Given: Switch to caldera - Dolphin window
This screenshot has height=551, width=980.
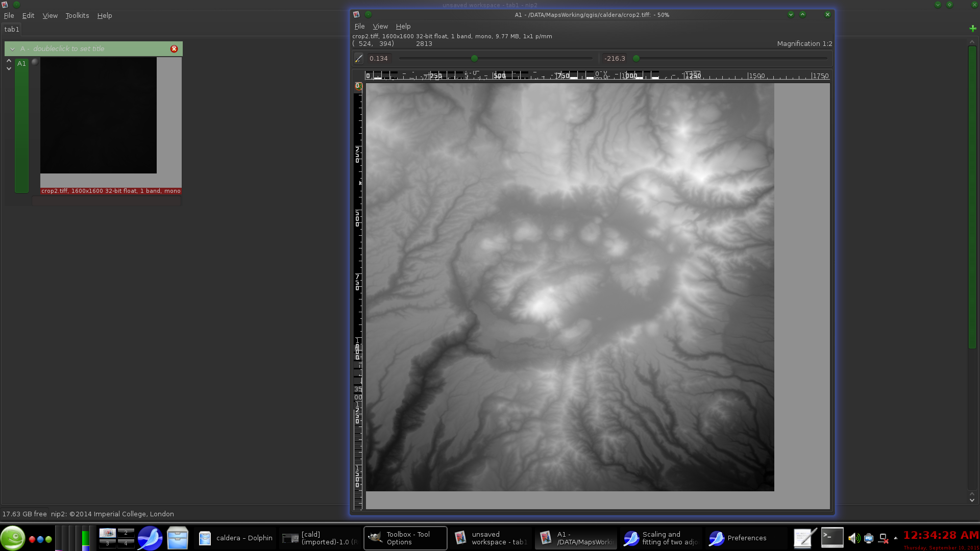Looking at the screenshot, I should (x=236, y=538).
